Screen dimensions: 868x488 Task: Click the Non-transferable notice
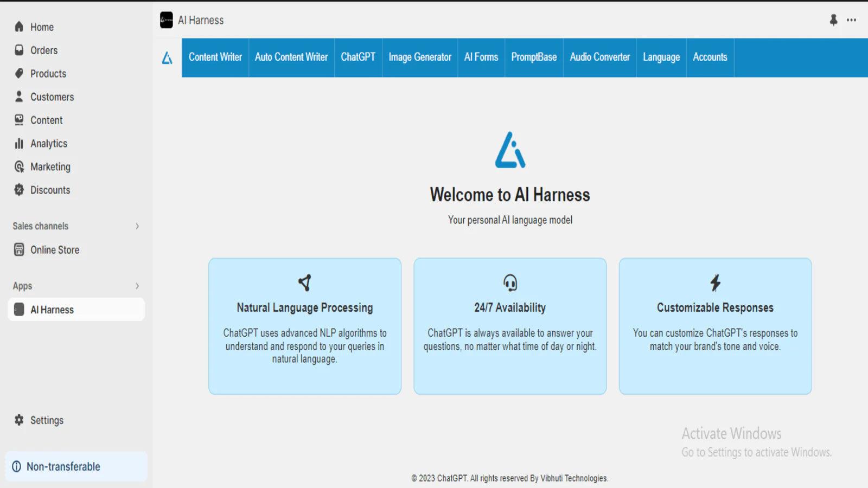click(x=63, y=466)
